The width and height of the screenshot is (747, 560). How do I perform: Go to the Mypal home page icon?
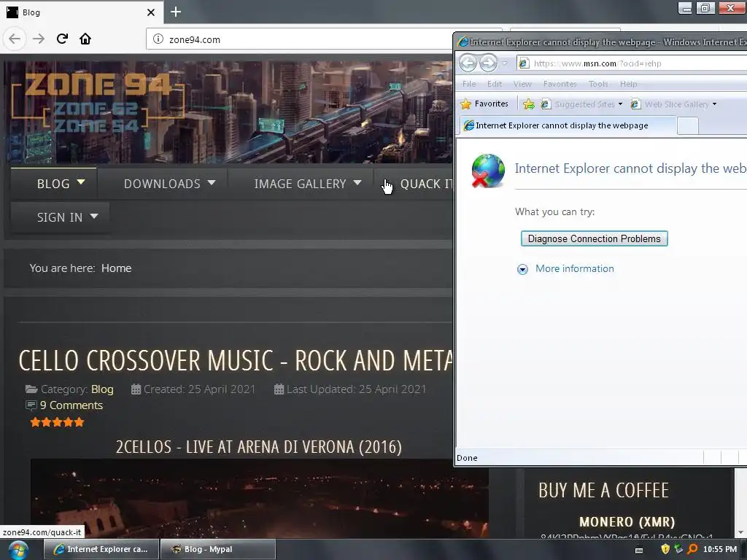85,39
